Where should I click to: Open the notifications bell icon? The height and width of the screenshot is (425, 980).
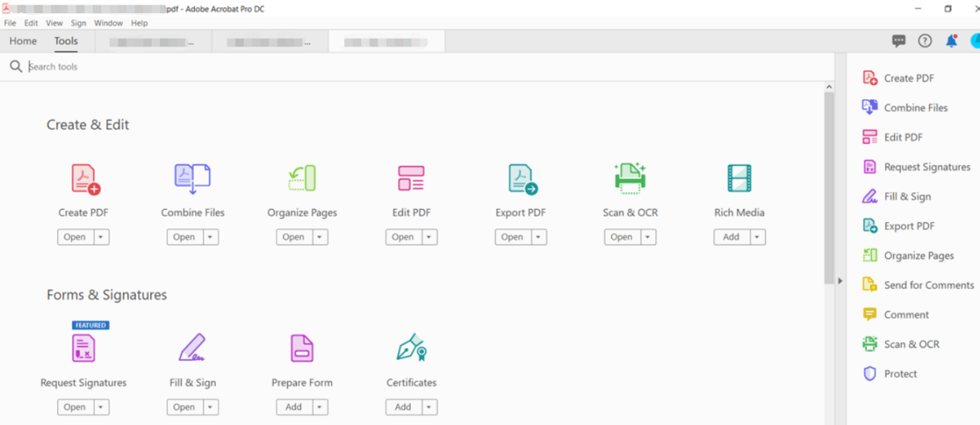coord(951,41)
